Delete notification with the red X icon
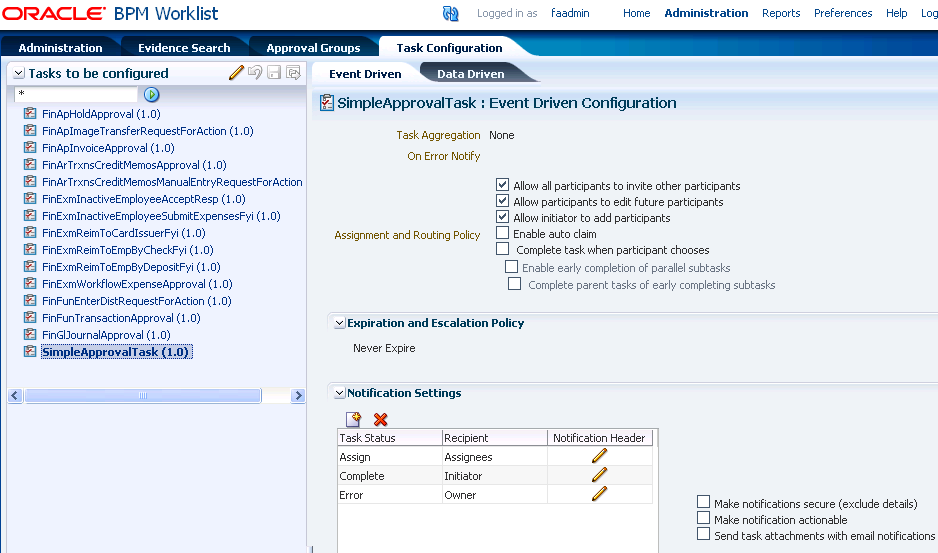 tap(380, 420)
